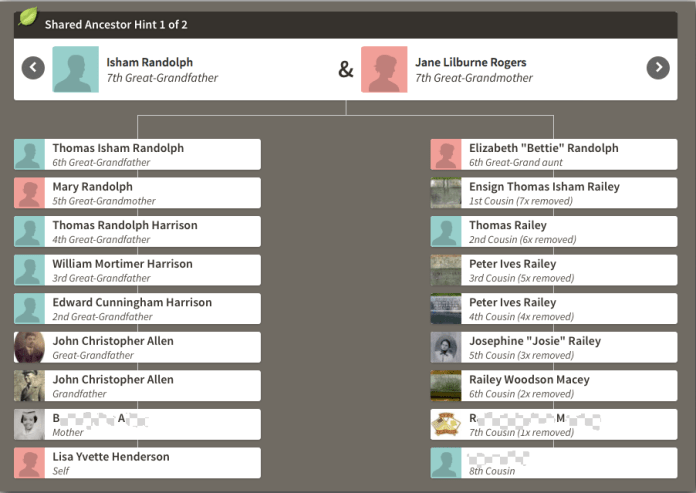The width and height of the screenshot is (696, 493).
Task: Click the "4th Great-Grandfather" label
Action: 101,240
